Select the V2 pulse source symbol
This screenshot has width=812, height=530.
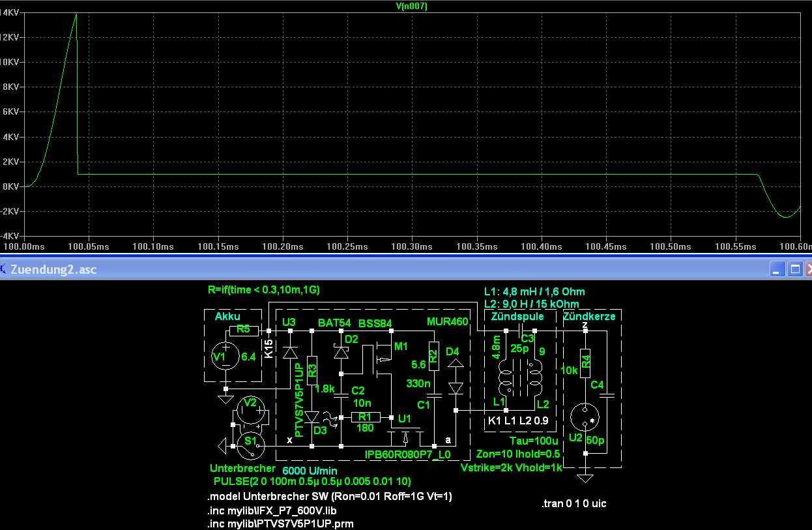(x=250, y=410)
